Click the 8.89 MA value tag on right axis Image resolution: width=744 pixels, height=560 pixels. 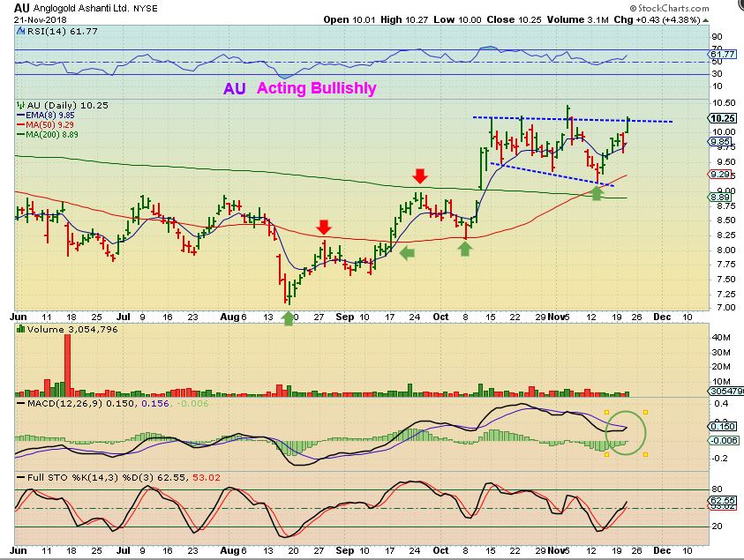click(721, 198)
